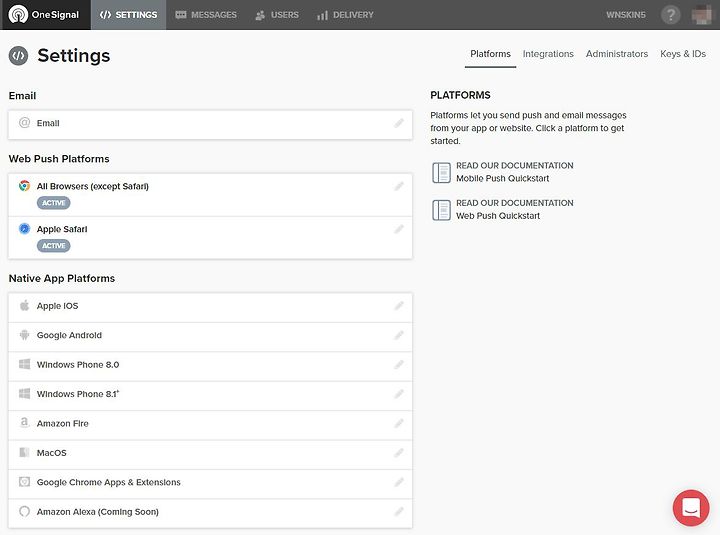
Task: Edit Amazon Fire with the pencil icon
Action: tap(399, 423)
